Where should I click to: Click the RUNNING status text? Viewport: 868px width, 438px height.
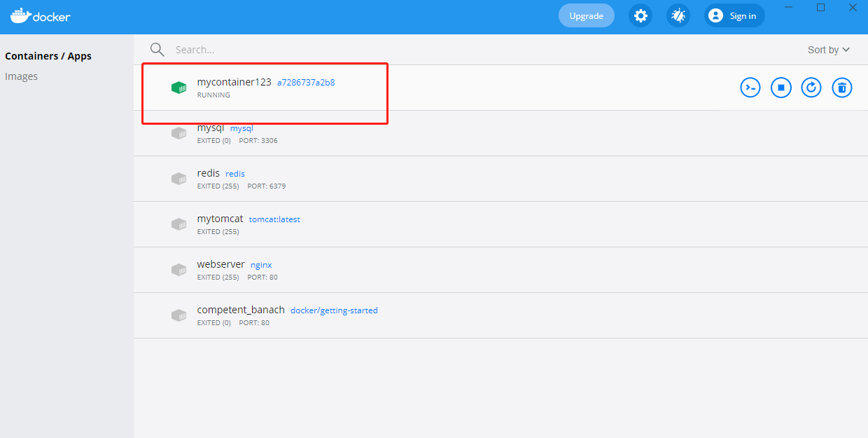click(213, 95)
